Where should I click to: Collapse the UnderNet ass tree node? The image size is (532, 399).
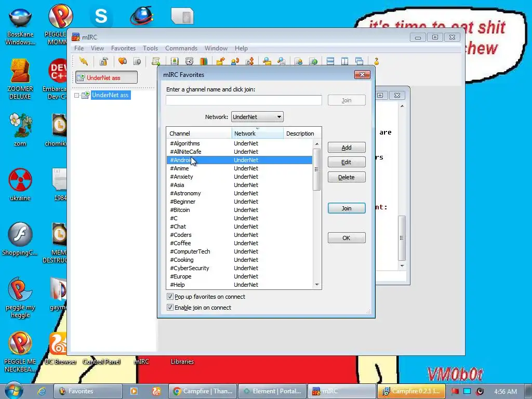click(x=77, y=96)
